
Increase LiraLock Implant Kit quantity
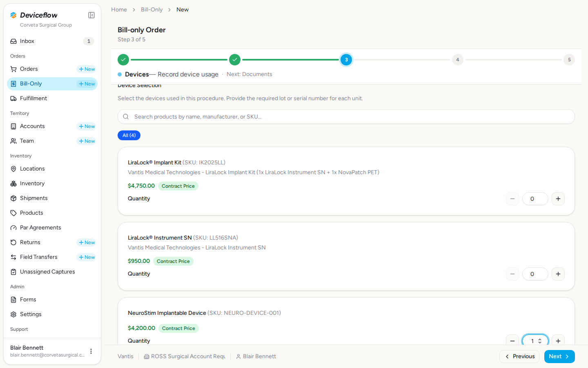(x=558, y=199)
